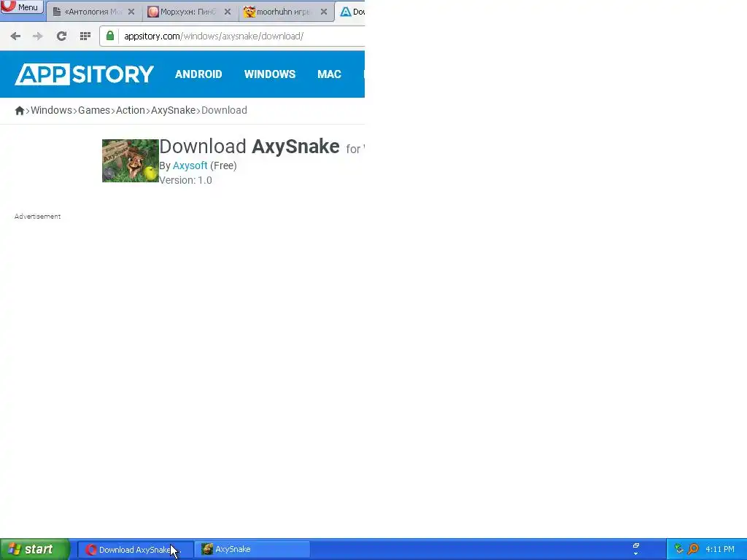Open the Opera Menu button
The width and height of the screenshot is (747, 560).
tap(21, 7)
